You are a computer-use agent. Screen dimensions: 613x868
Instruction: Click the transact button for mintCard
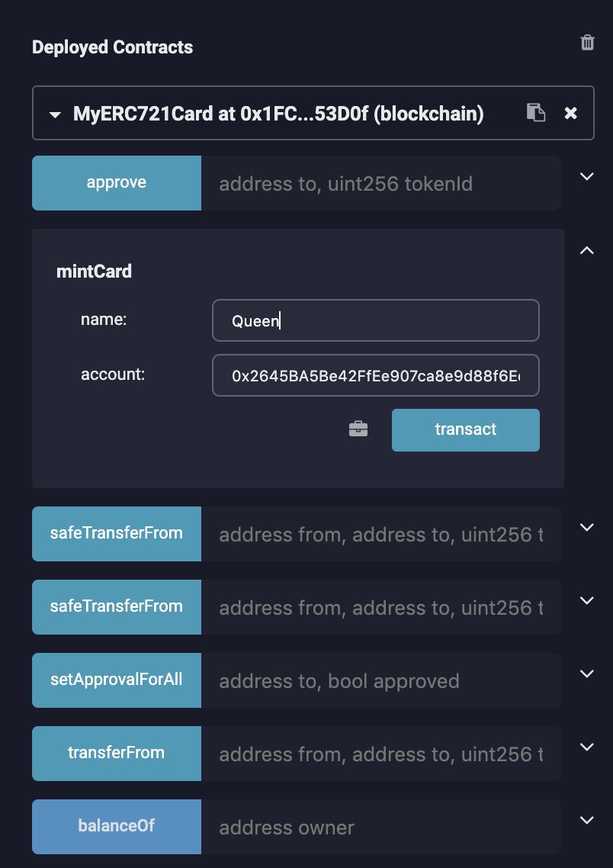point(465,429)
